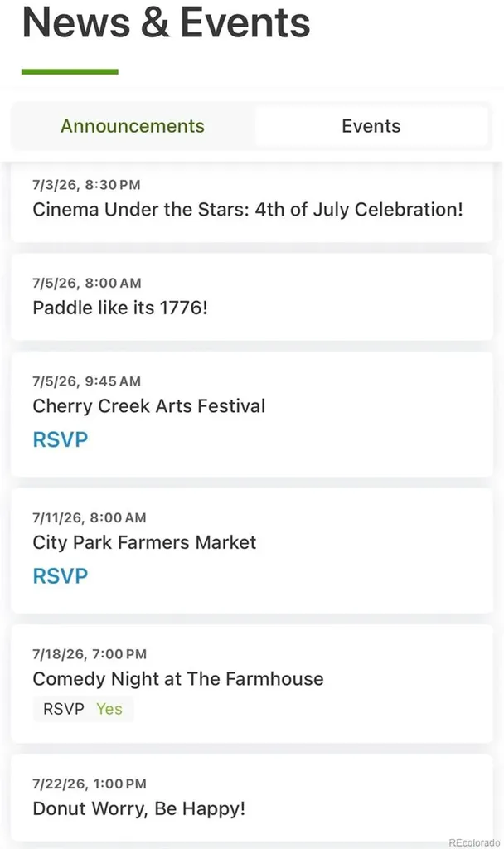Click the green Yes label on Comedy Night
This screenshot has width=504, height=849.
tap(109, 709)
